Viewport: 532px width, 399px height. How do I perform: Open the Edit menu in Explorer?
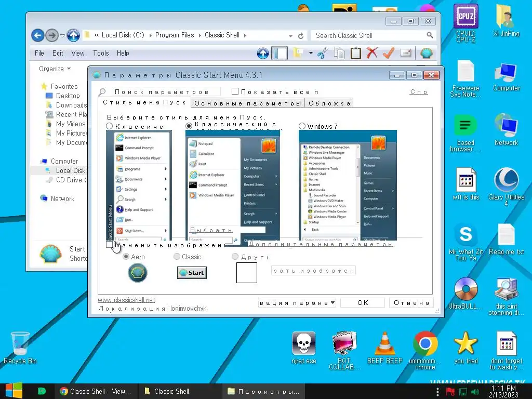(58, 54)
